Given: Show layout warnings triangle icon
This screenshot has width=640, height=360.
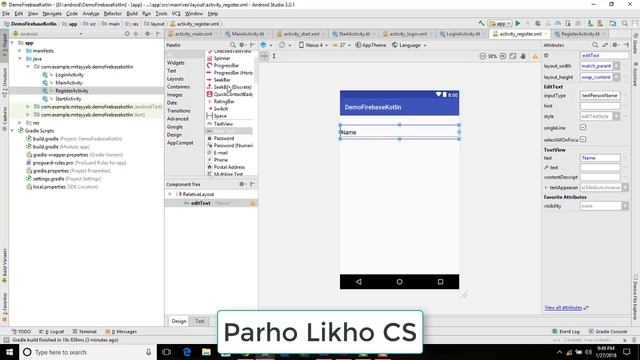Looking at the screenshot, I should [x=535, y=56].
